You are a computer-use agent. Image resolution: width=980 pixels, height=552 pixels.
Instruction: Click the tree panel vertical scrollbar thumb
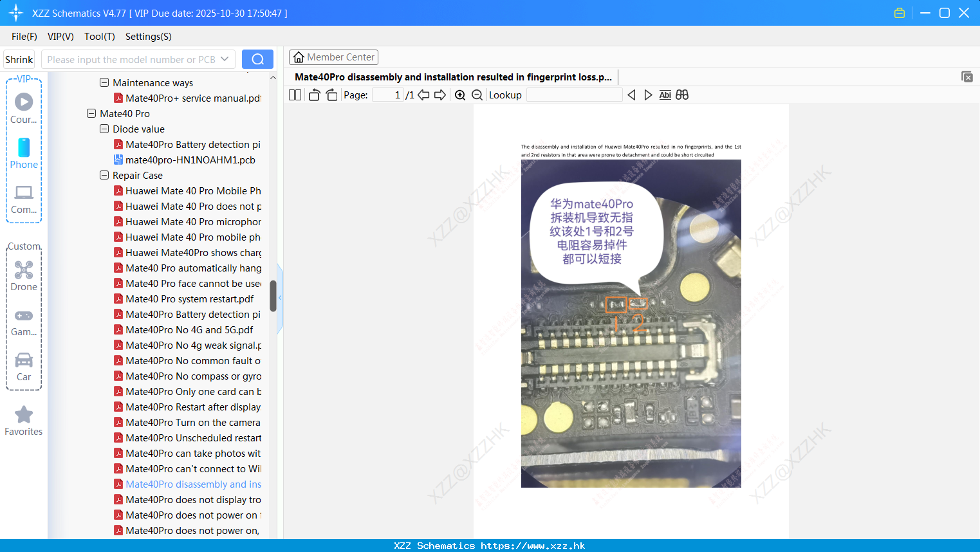[x=273, y=295]
